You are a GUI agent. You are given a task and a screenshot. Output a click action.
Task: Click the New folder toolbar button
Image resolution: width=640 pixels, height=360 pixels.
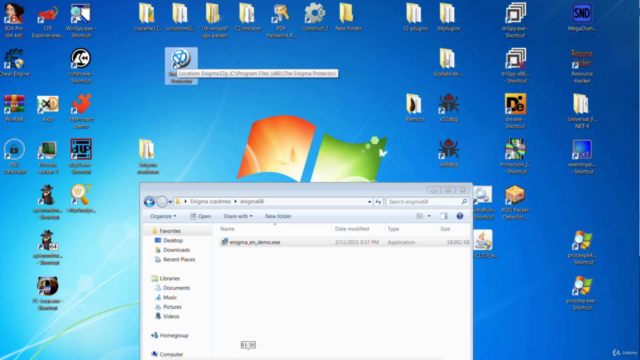click(278, 216)
